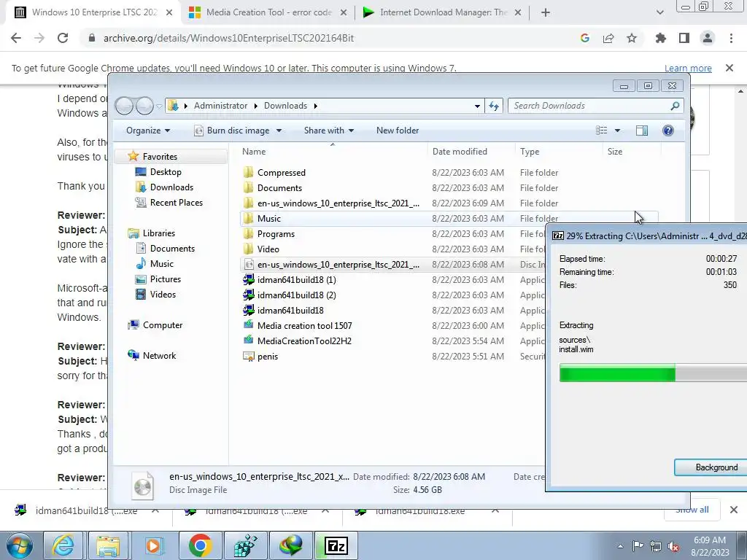The image size is (747, 560).
Task: Click the share page icon in address bar
Action: [608, 38]
